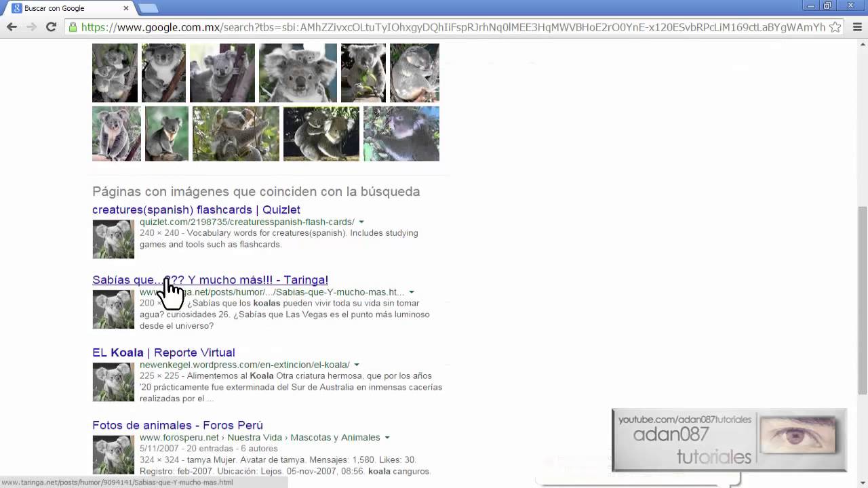The height and width of the screenshot is (488, 868).
Task: Open first bottom-row sitting koala image
Action: tap(117, 134)
